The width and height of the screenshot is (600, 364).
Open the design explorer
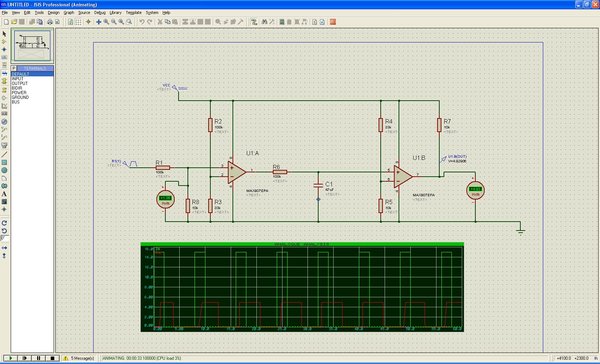(x=282, y=22)
